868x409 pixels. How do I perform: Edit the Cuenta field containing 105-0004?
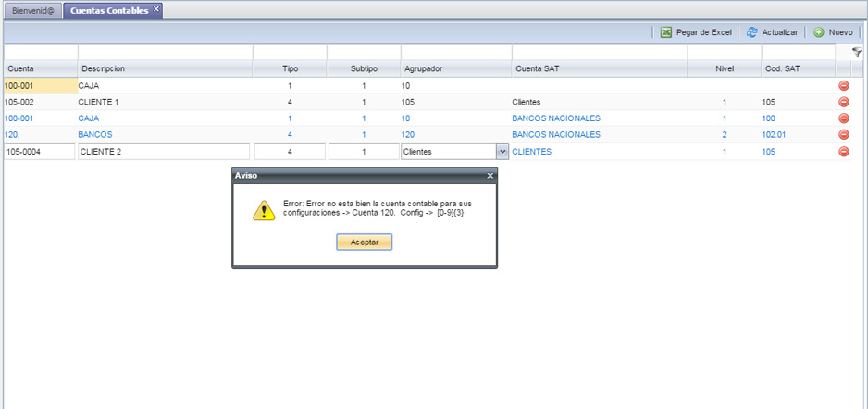(x=39, y=152)
